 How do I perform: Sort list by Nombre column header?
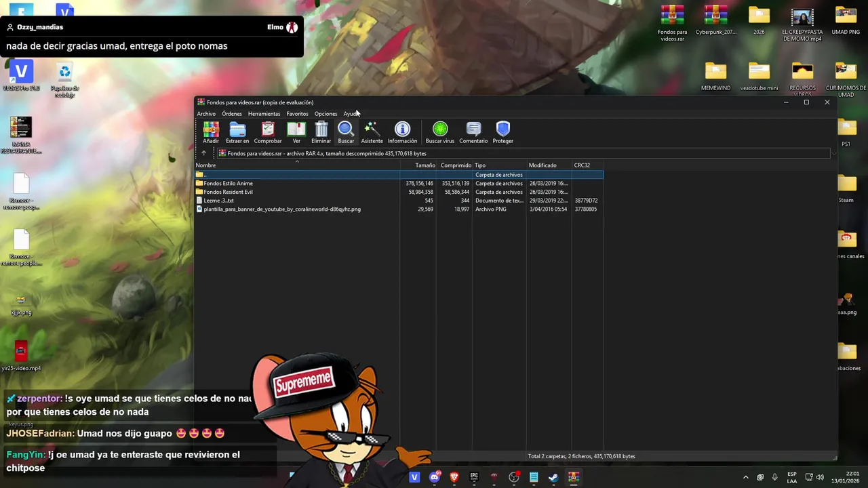296,165
